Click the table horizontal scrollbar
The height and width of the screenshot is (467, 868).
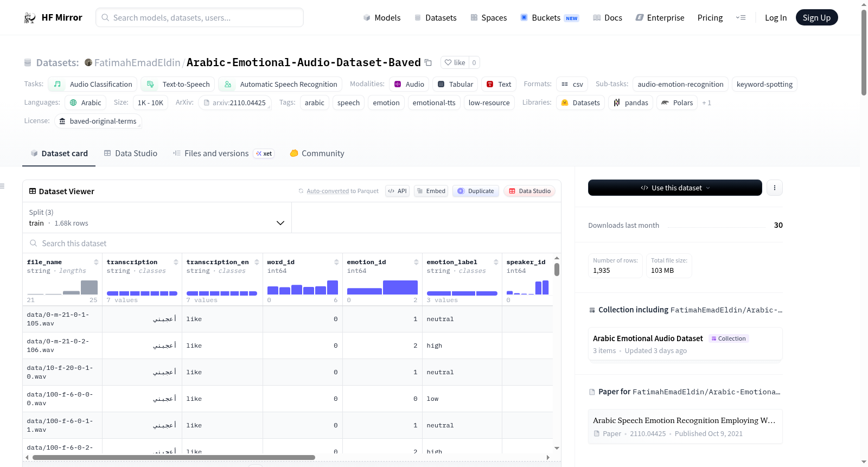174,457
